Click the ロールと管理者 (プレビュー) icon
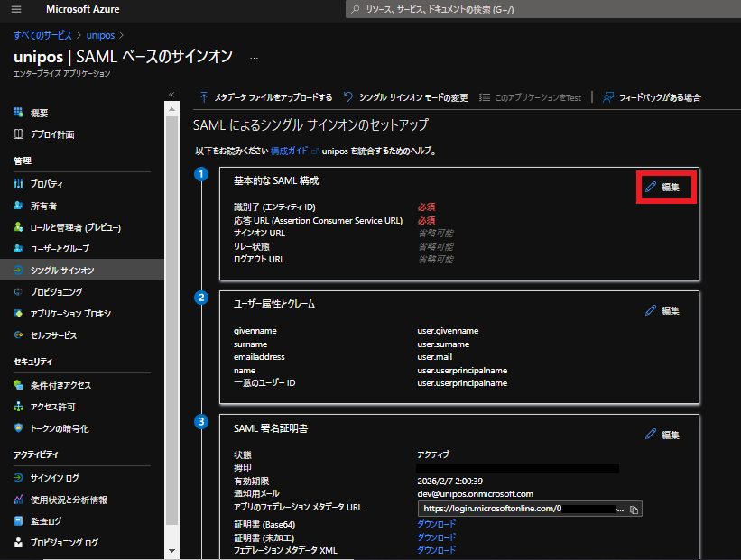The width and height of the screenshot is (741, 560). coord(18,227)
